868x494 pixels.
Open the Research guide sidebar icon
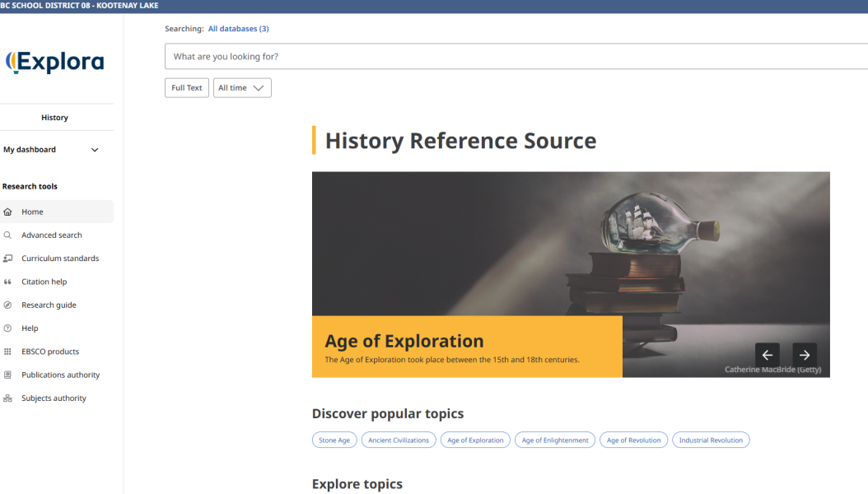pyautogui.click(x=7, y=305)
